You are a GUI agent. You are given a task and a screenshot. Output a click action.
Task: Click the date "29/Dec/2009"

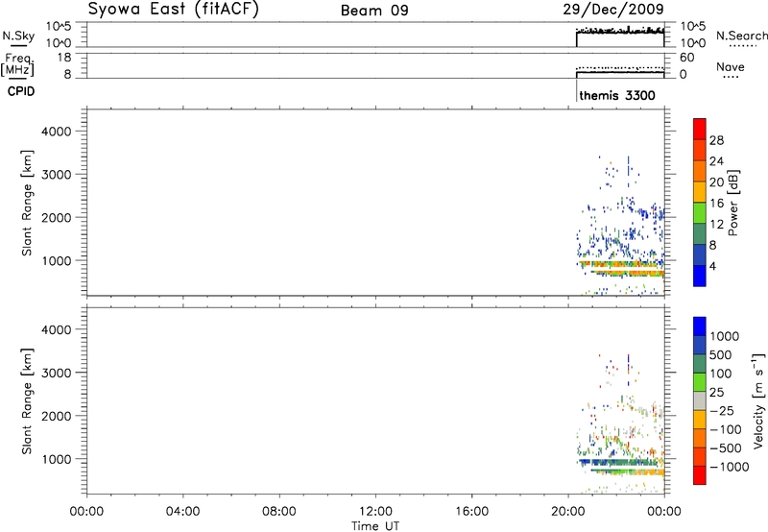click(613, 9)
